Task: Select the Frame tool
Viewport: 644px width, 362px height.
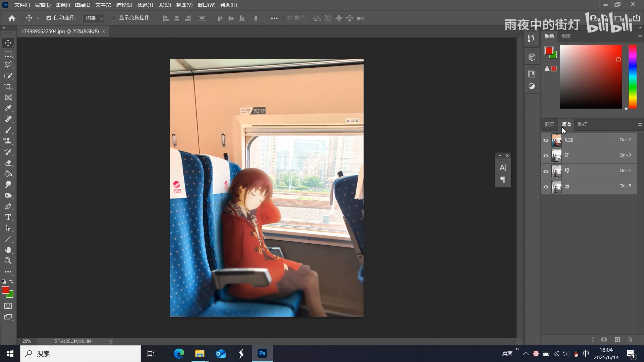Action: coord(8,98)
